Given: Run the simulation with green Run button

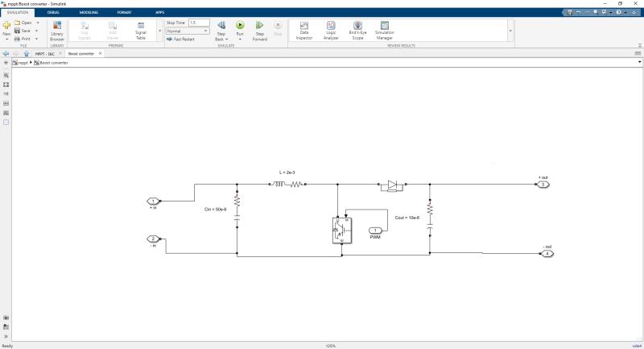Looking at the screenshot, I should point(240,26).
